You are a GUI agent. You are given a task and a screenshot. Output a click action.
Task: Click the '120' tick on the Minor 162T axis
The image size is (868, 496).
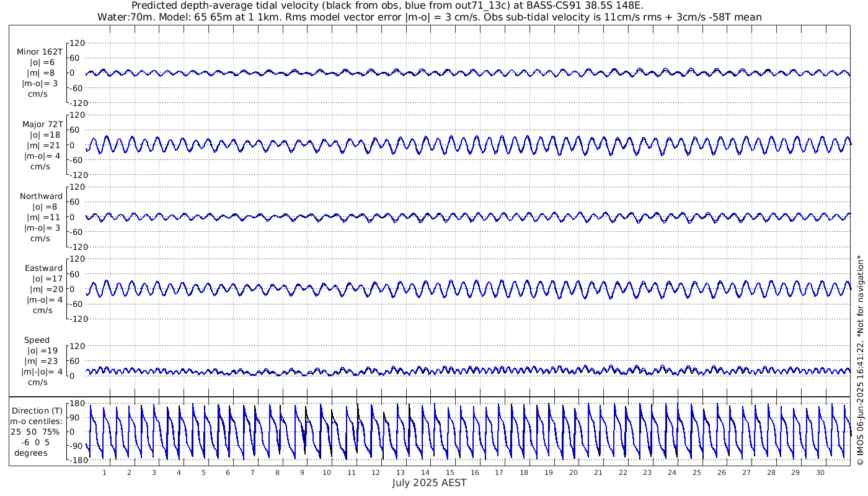(x=77, y=43)
